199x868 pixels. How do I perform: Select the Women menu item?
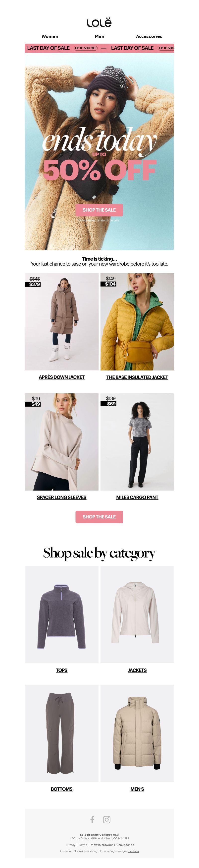coord(50,36)
